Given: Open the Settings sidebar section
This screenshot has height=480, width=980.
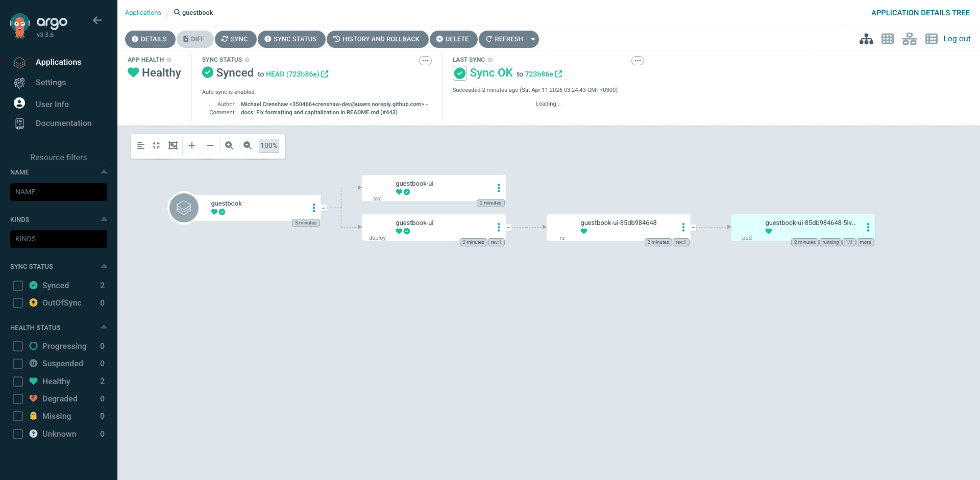Looking at the screenshot, I should pyautogui.click(x=51, y=83).
